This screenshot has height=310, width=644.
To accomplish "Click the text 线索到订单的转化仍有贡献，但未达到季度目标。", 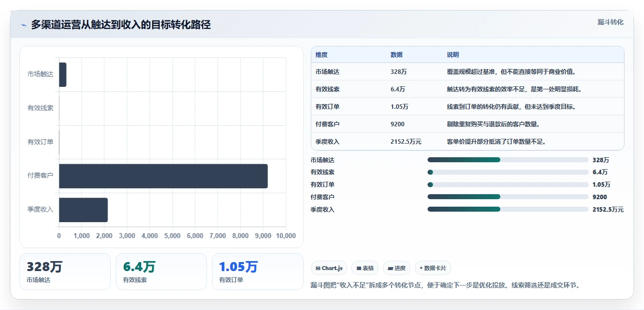I will click(512, 107).
